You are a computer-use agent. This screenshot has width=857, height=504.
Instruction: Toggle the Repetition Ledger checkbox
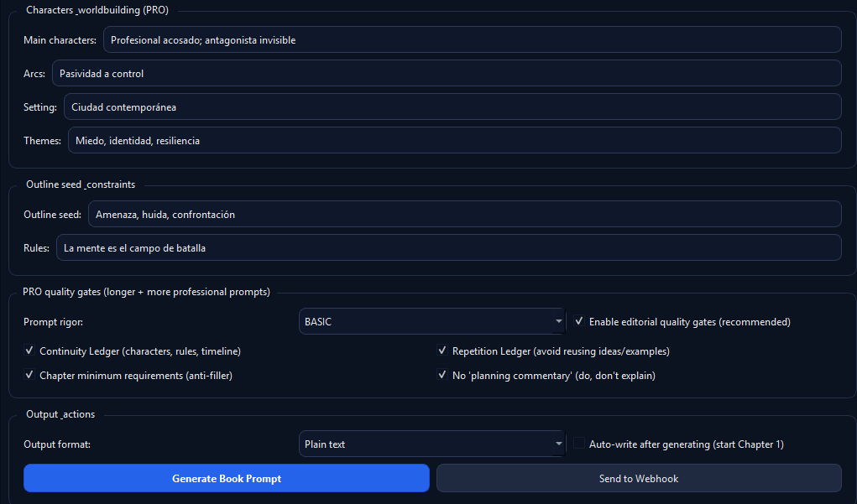442,351
